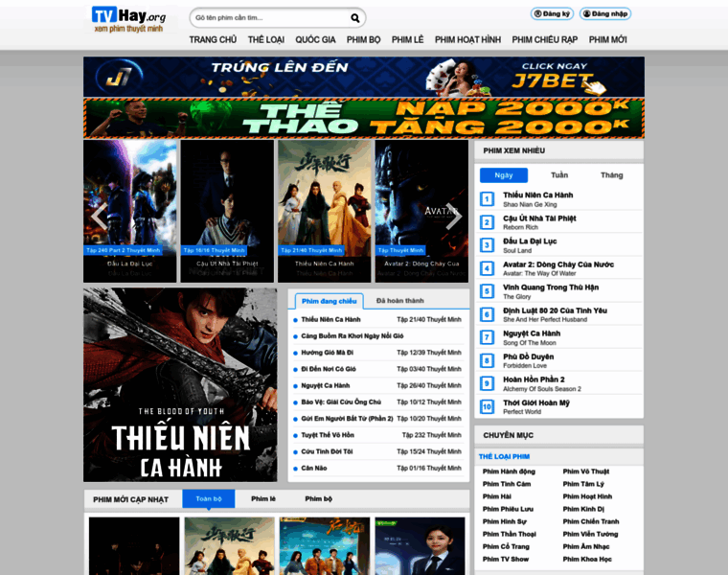Open Cậu Út Nhà Tài Phiệt carousel poster
Image resolution: width=728 pixels, height=575 pixels.
[x=227, y=212]
